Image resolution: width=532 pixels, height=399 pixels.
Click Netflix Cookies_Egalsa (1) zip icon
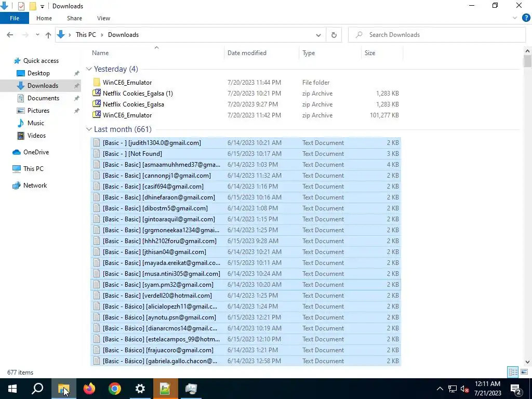[97, 93]
